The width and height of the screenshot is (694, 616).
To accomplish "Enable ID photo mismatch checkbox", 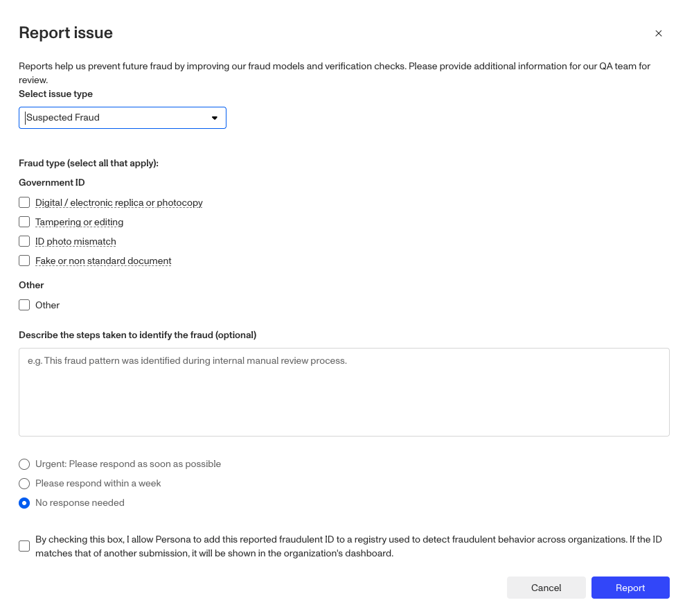I will [24, 242].
